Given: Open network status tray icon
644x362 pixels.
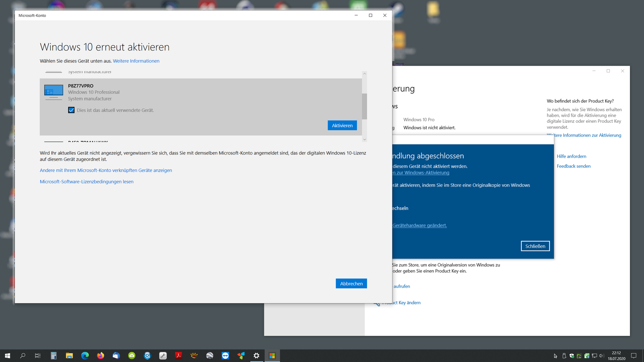Looking at the screenshot, I should (x=594, y=356).
